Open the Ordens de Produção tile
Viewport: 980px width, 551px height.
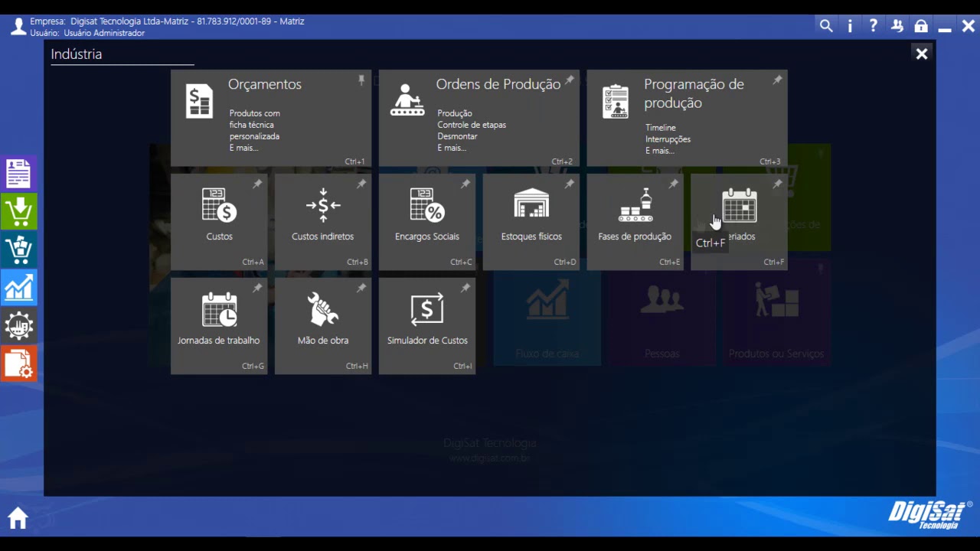[479, 118]
